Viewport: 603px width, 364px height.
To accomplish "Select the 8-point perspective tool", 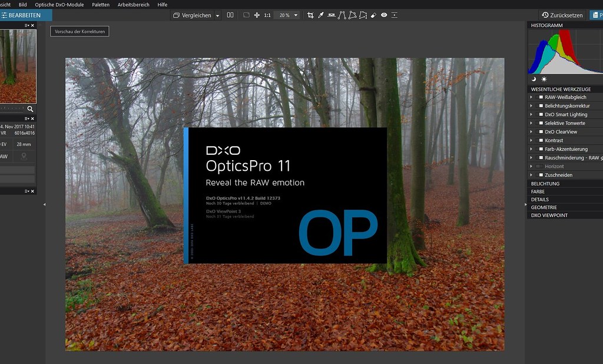I will point(363,15).
